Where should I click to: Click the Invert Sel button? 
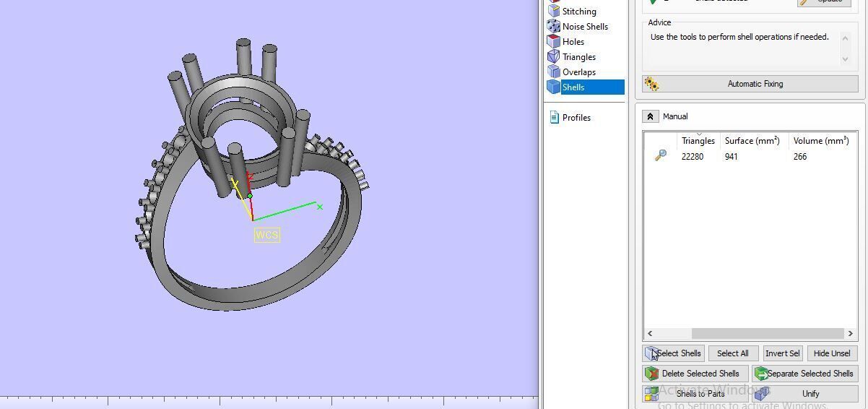[782, 353]
